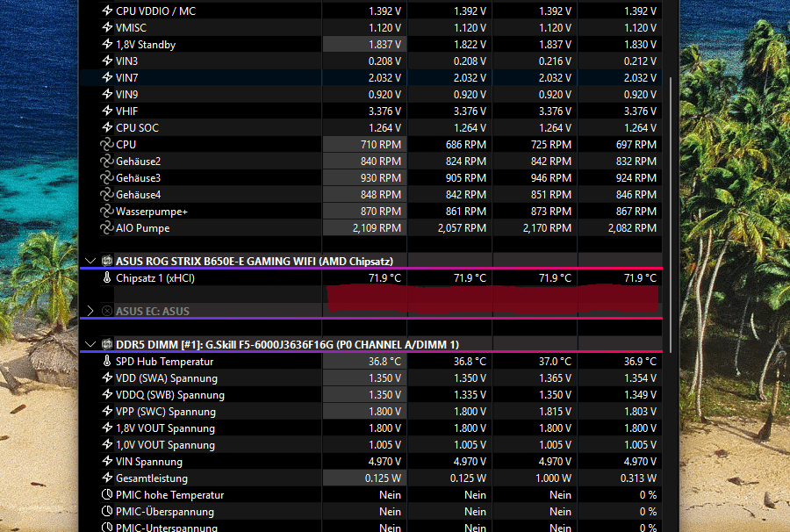
Task: Click the 873 RPM maximum Wasserpumpe+ value
Action: [x=551, y=211]
